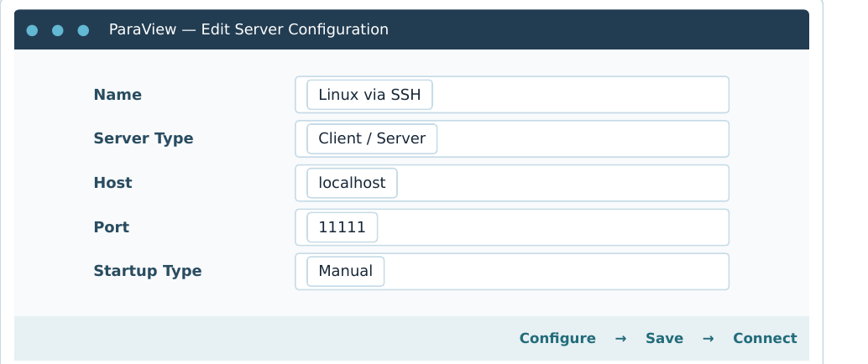Screen dimensions: 868x364
Task: Open the Server Type Client / Server field
Action: click(x=512, y=139)
